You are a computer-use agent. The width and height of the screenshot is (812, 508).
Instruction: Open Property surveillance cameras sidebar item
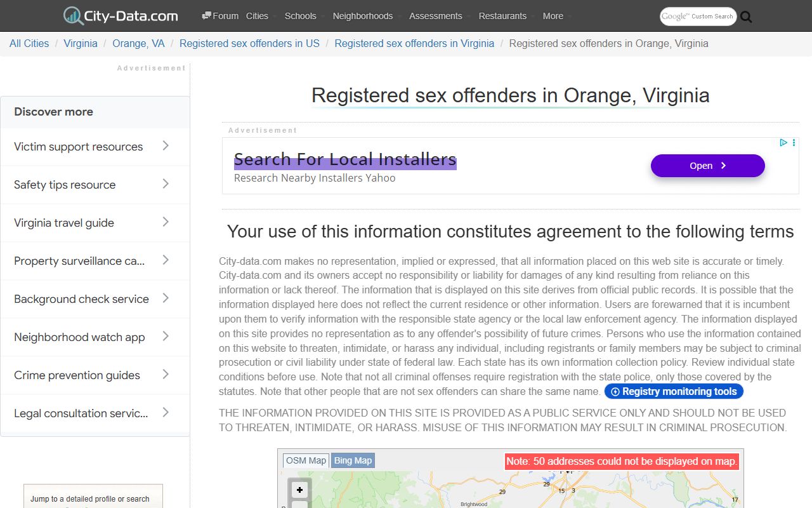click(95, 261)
